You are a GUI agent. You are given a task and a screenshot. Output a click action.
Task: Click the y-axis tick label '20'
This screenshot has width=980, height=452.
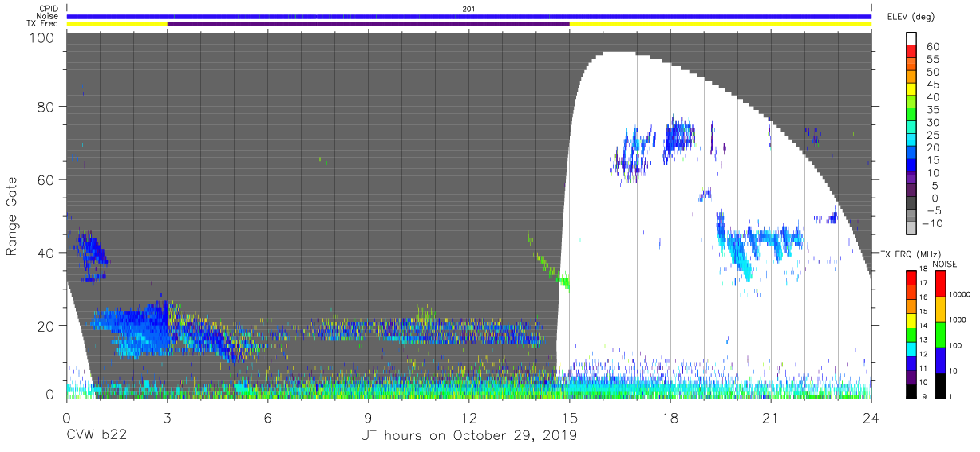click(x=47, y=326)
